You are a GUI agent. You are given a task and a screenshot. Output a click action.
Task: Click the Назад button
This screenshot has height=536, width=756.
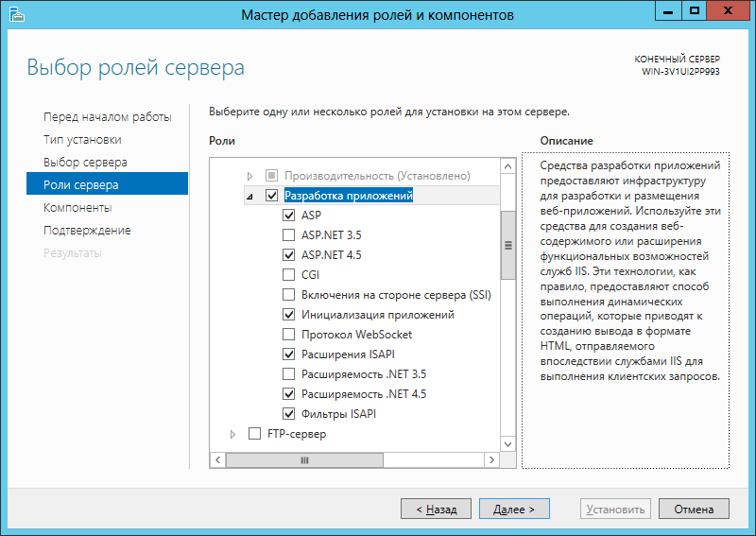[436, 509]
